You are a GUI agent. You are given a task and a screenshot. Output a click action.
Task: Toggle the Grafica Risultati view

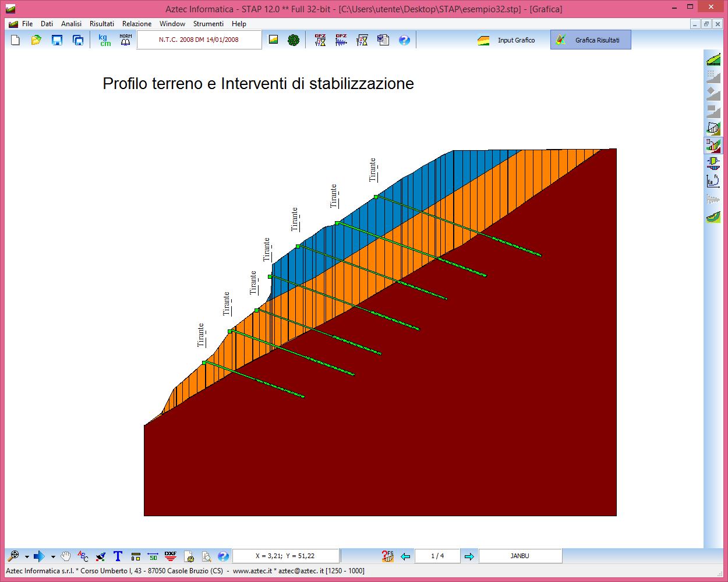pyautogui.click(x=591, y=40)
